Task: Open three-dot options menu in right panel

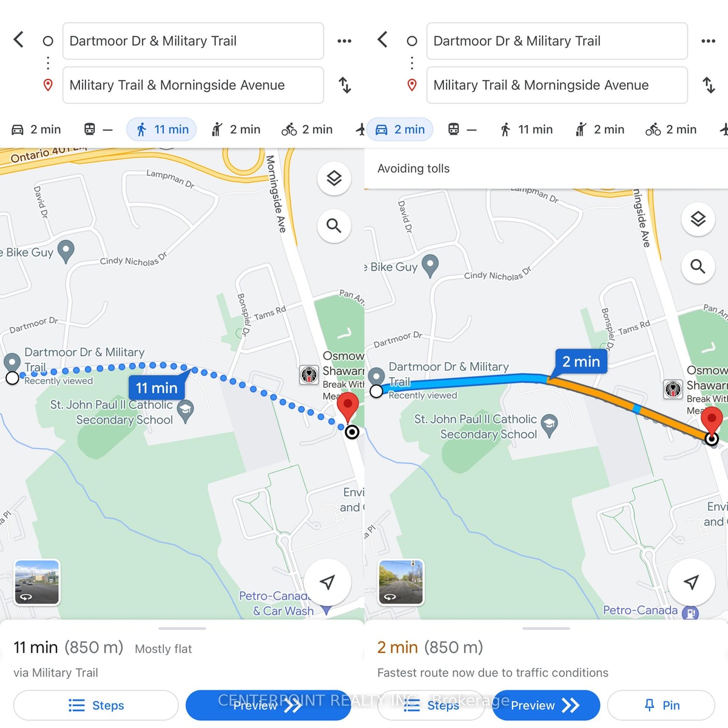Action: pos(708,41)
